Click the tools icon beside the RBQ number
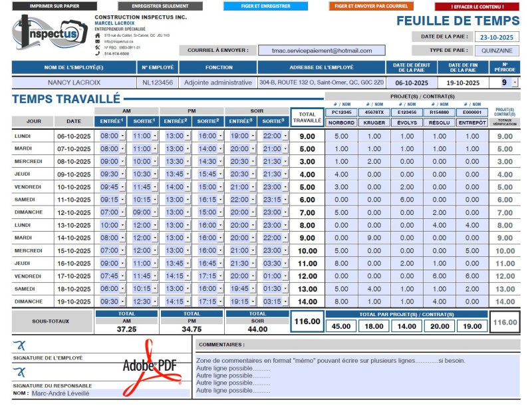 point(98,47)
